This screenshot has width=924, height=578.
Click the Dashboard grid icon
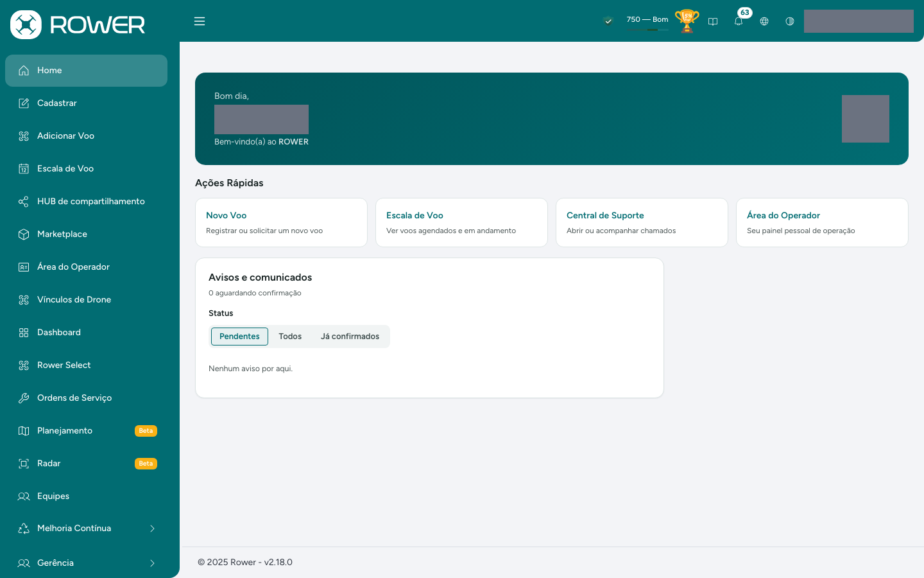[24, 333]
